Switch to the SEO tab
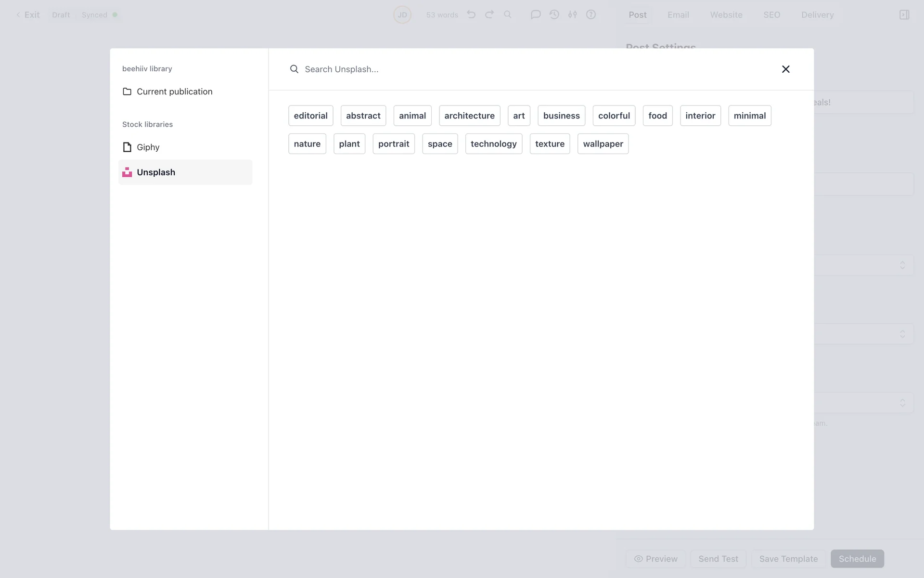 tap(771, 14)
